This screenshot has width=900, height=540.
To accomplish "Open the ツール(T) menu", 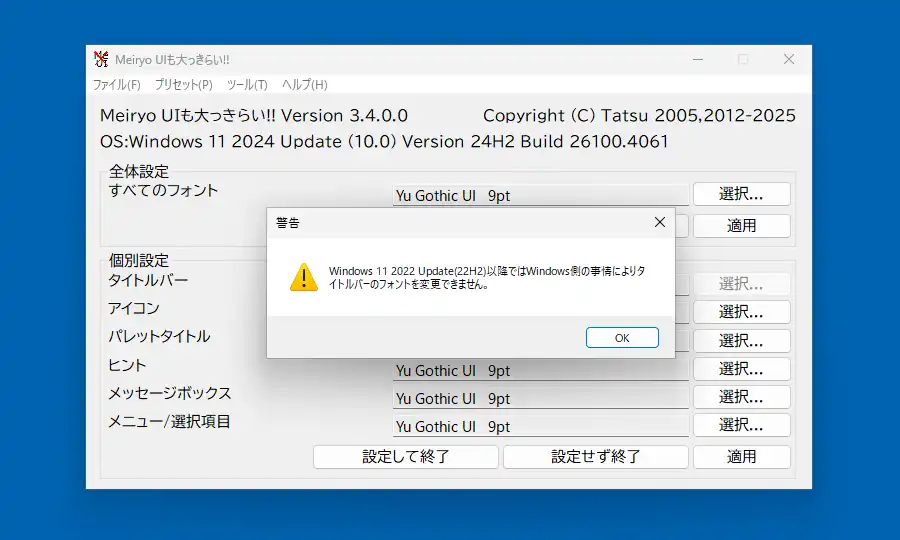I will click(x=247, y=85).
